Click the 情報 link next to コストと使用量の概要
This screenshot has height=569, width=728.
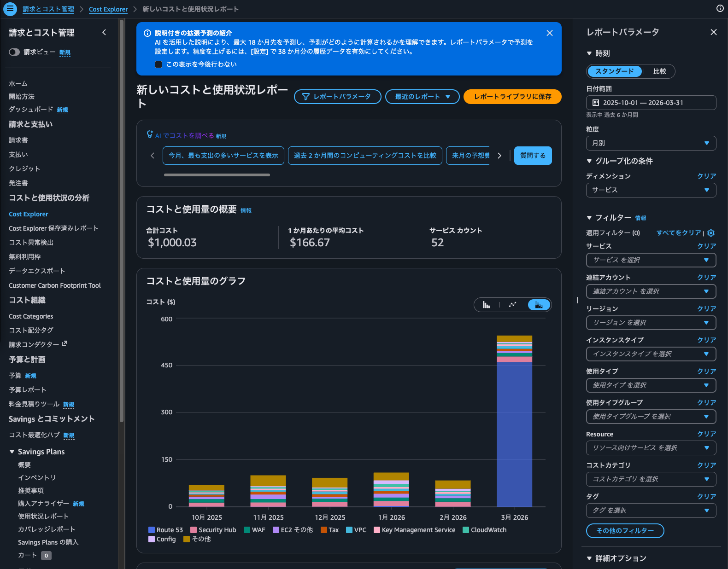click(246, 211)
